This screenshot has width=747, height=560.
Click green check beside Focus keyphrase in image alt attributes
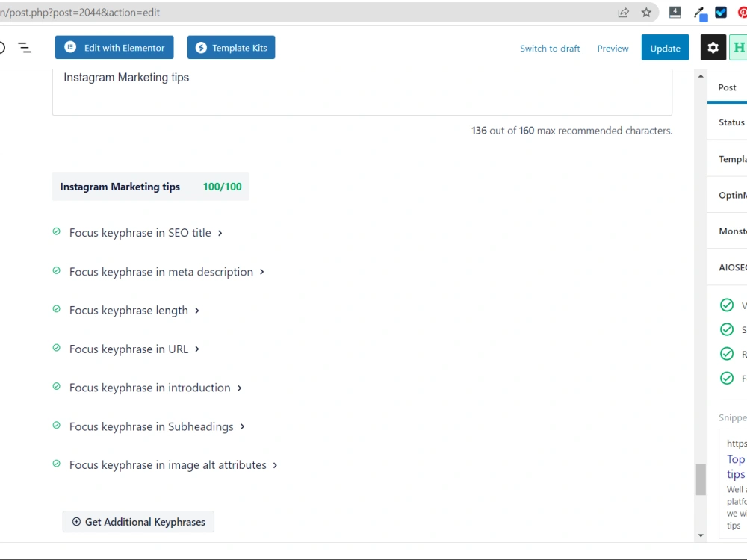click(56, 464)
